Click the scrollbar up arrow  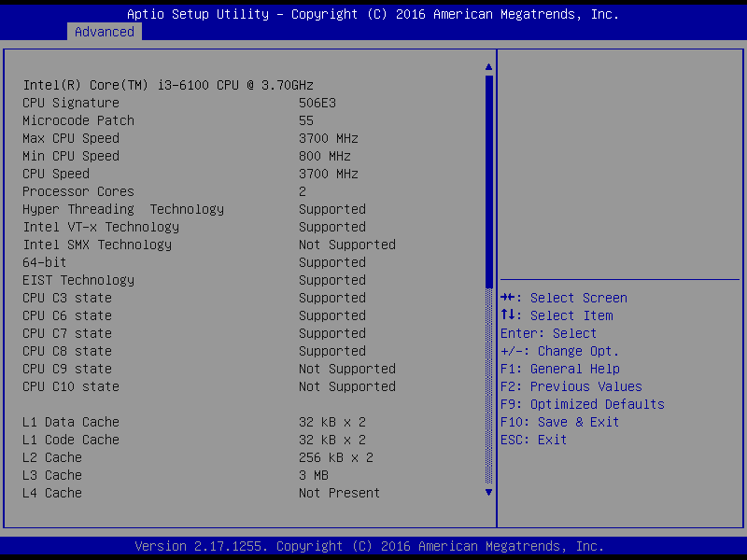pyautogui.click(x=488, y=67)
